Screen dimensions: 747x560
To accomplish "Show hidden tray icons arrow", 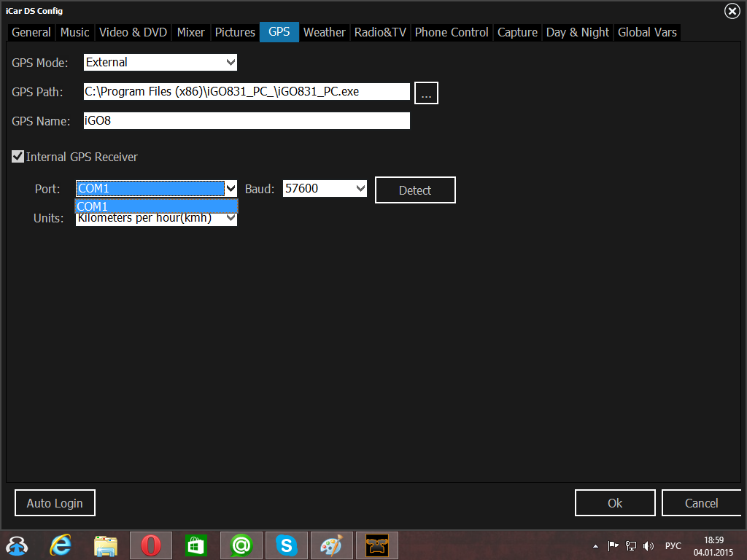I will 595,546.
